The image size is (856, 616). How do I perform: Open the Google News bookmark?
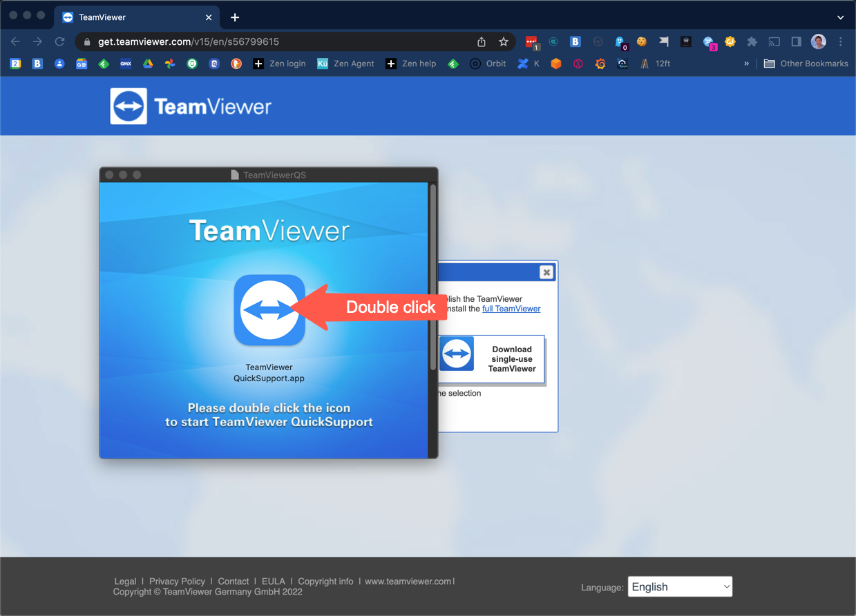click(x=82, y=64)
